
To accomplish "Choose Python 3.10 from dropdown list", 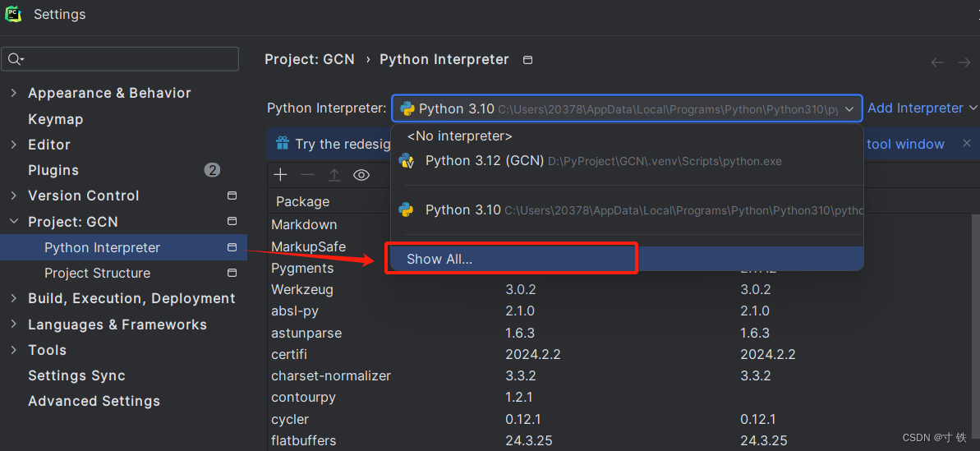I will tap(627, 209).
